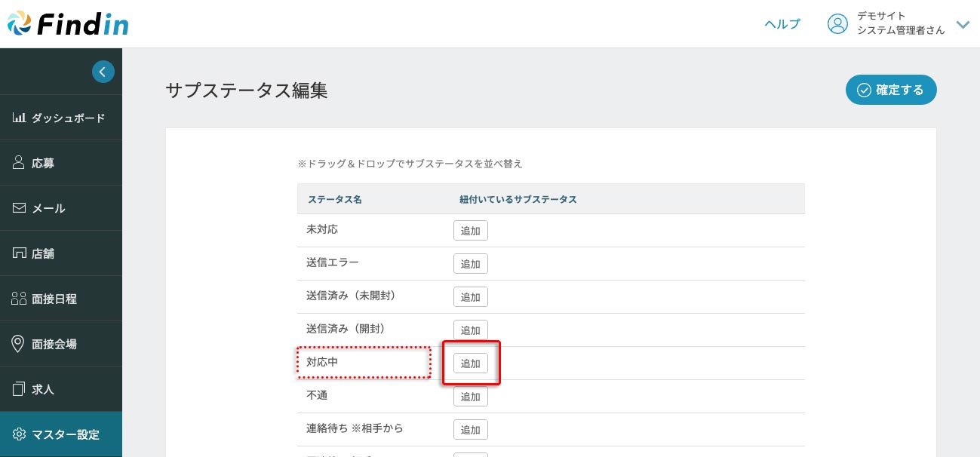980x457 pixels.
Task: Click the 面接会場 location pin icon
Action: pos(20,344)
